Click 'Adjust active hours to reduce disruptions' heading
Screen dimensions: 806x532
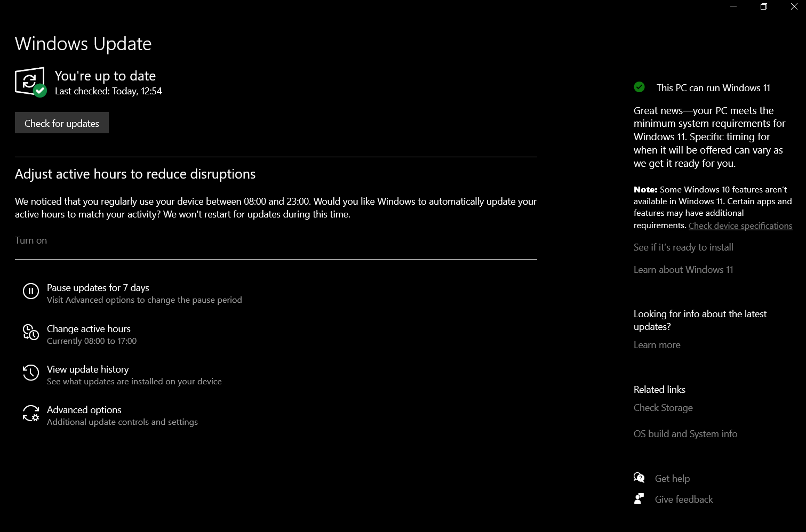point(135,174)
